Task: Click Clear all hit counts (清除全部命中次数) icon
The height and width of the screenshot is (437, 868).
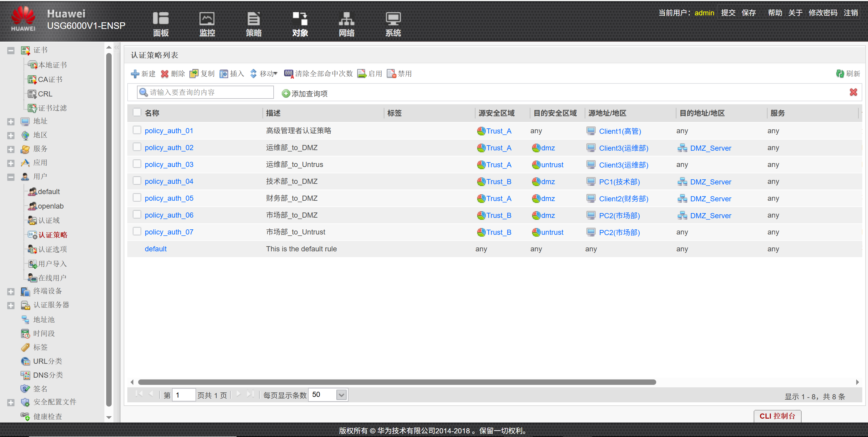Action: tap(288, 74)
